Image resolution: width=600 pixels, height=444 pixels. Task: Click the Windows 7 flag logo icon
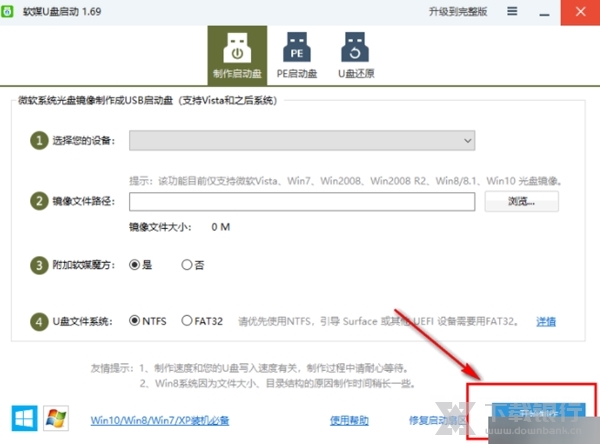coord(56,418)
